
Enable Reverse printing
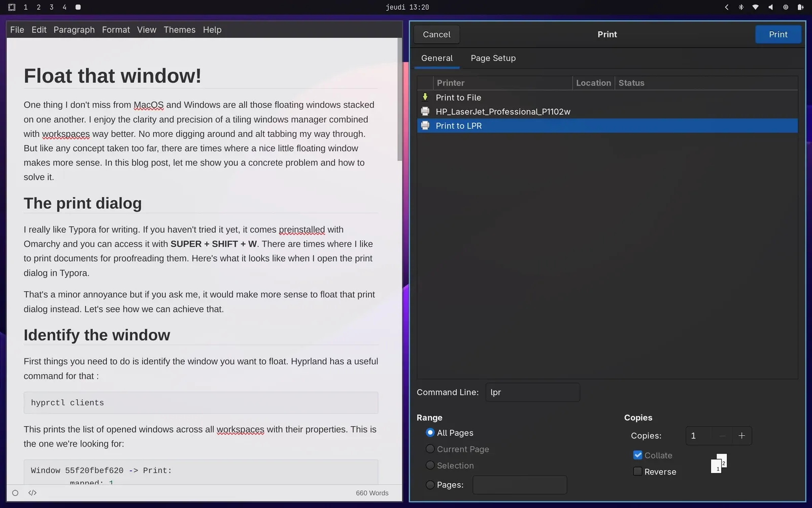(x=637, y=471)
